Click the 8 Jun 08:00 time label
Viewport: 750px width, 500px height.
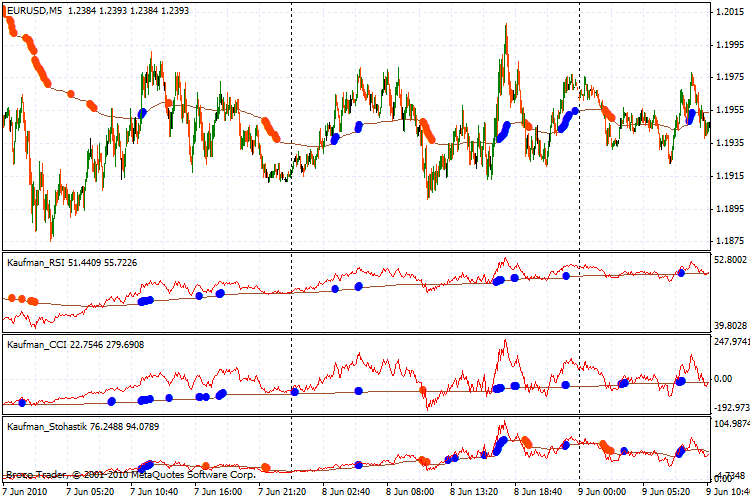point(414,492)
